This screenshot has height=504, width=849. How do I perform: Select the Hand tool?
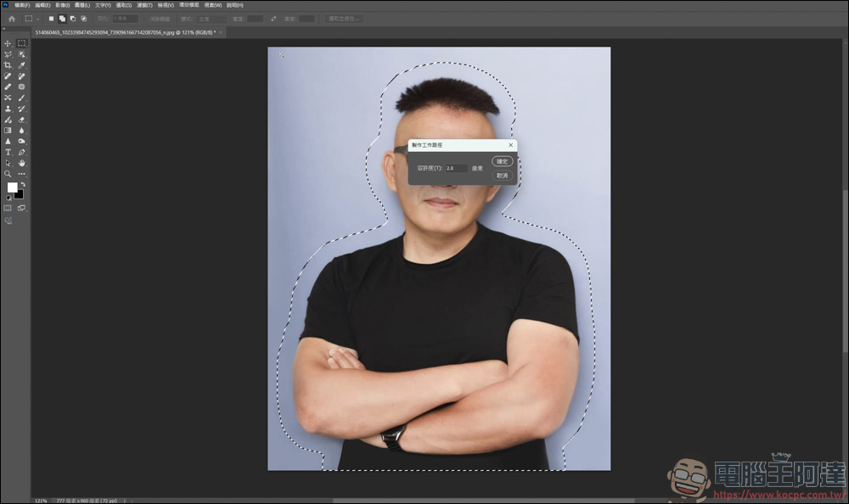tap(22, 163)
